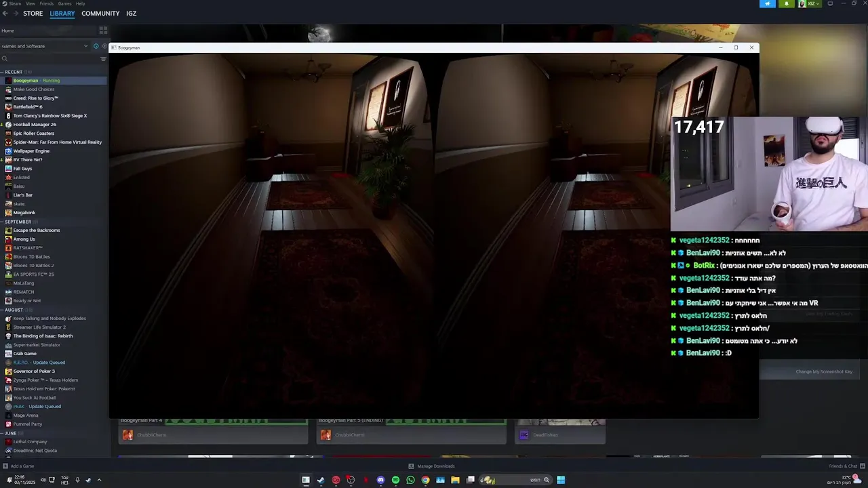
Task: Open Tom Clancy's Rainbow Six Siege X entry
Action: (x=54, y=116)
